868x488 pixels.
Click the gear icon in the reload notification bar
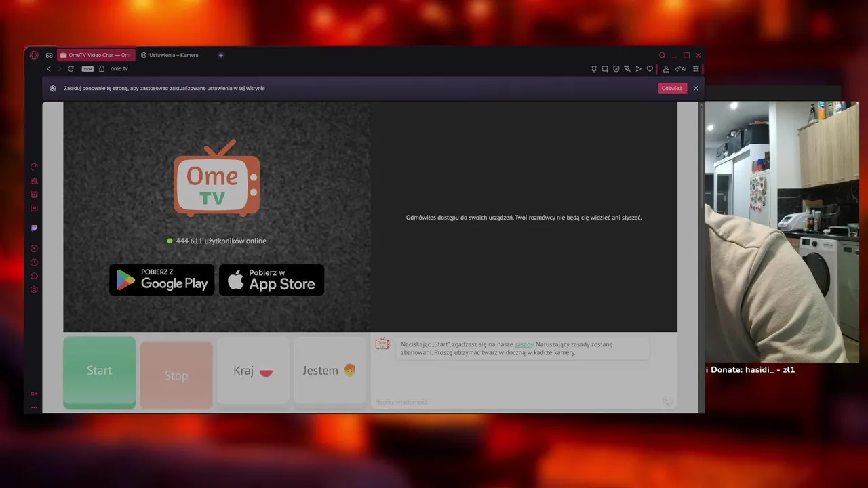(53, 88)
